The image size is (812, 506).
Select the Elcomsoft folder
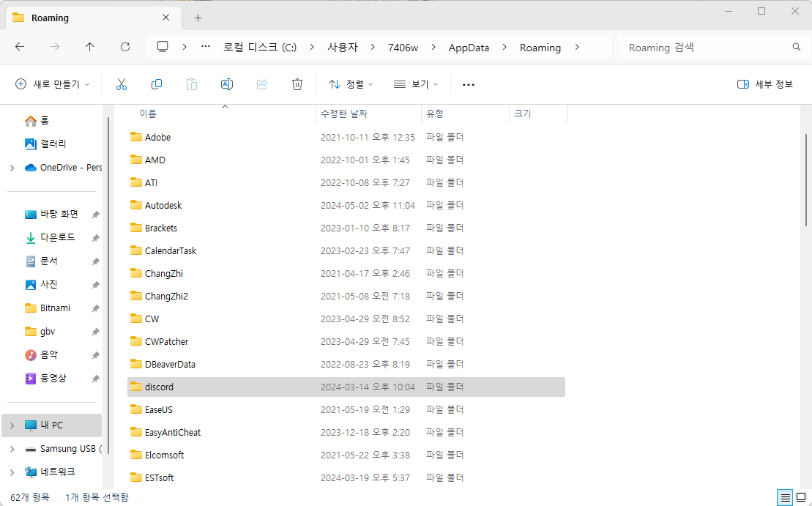pyautogui.click(x=346, y=455)
